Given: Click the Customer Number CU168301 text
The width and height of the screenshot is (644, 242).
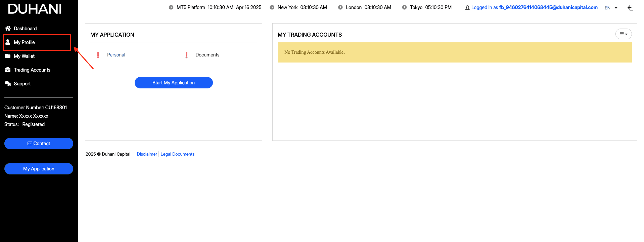Looking at the screenshot, I should pyautogui.click(x=36, y=108).
